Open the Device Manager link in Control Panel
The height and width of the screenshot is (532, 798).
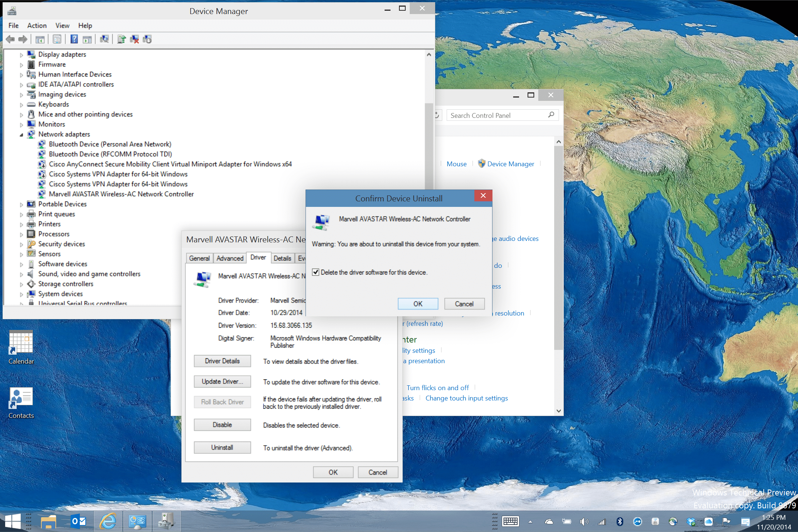pos(511,164)
